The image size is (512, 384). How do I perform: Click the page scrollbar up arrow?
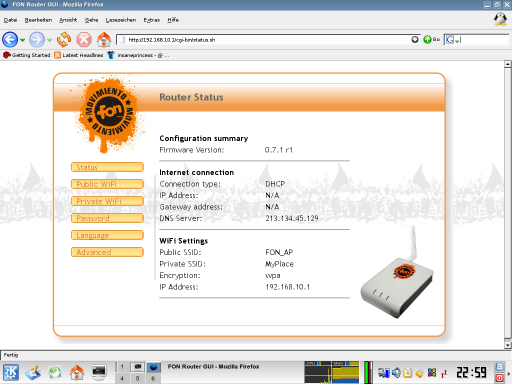coord(508,64)
